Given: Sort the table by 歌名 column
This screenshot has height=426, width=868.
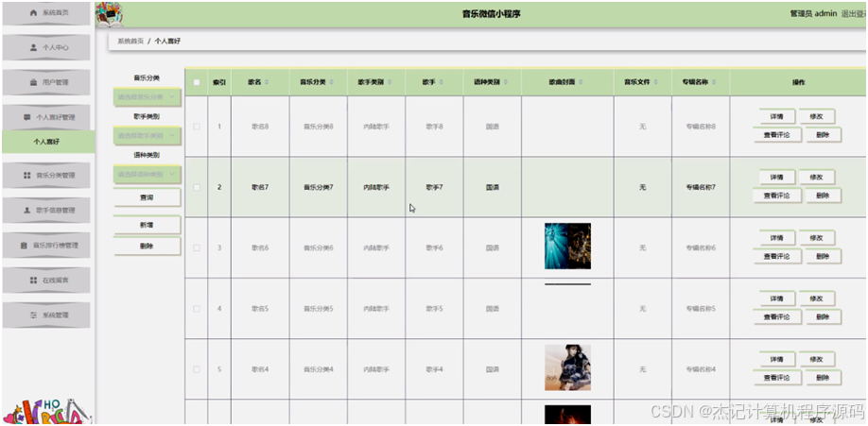Looking at the screenshot, I should (267, 82).
